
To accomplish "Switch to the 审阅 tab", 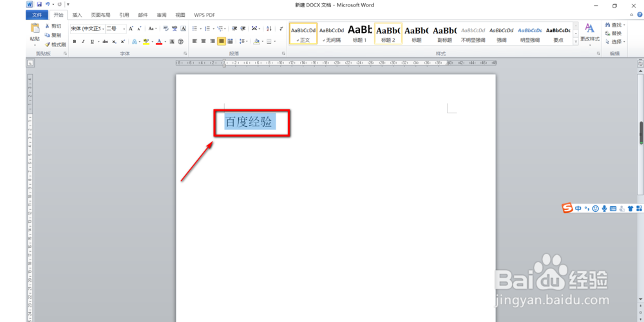I will 162,15.
